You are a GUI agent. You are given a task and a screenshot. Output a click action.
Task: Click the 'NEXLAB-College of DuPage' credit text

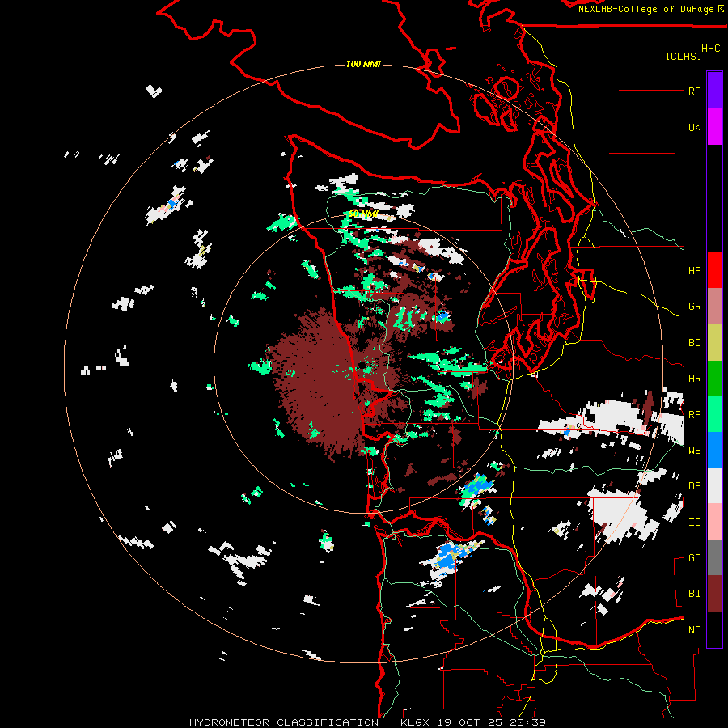click(x=645, y=9)
